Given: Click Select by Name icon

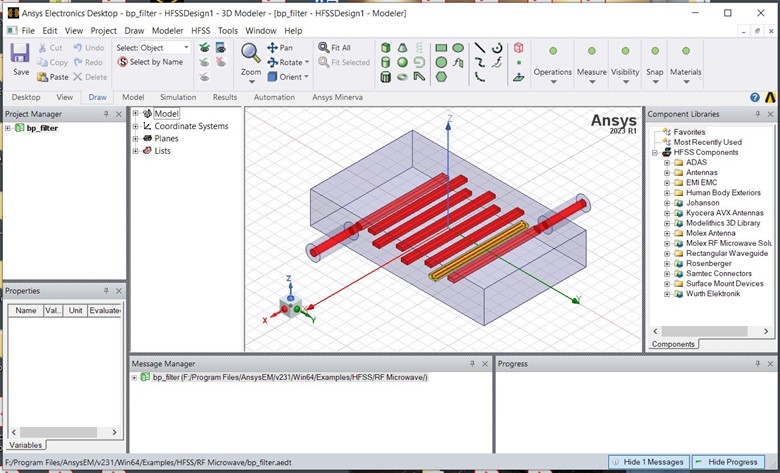Looking at the screenshot, I should pos(122,62).
